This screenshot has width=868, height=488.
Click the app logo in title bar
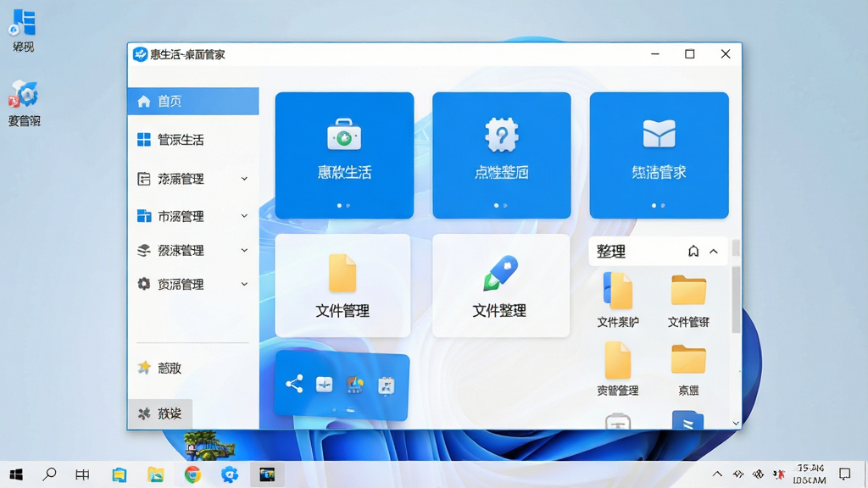[140, 54]
